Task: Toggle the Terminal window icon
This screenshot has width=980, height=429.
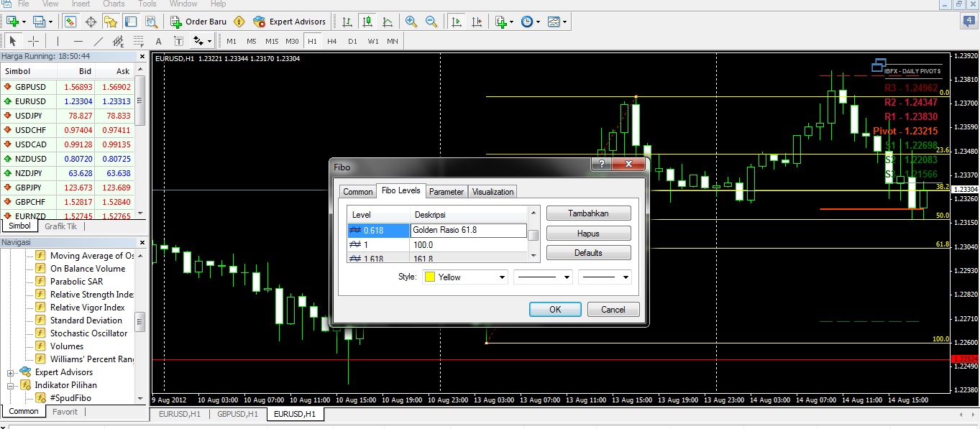Action: [131, 22]
